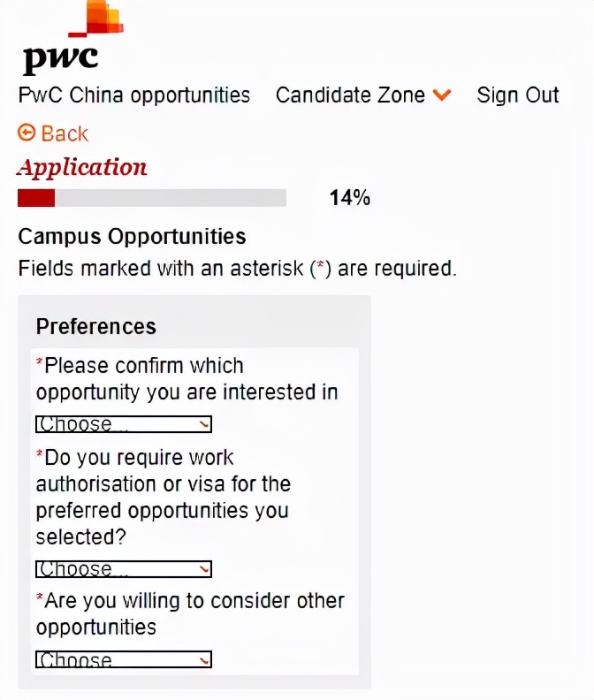
Task: Click the arrow on the work authorisation dropdown
Action: click(205, 570)
